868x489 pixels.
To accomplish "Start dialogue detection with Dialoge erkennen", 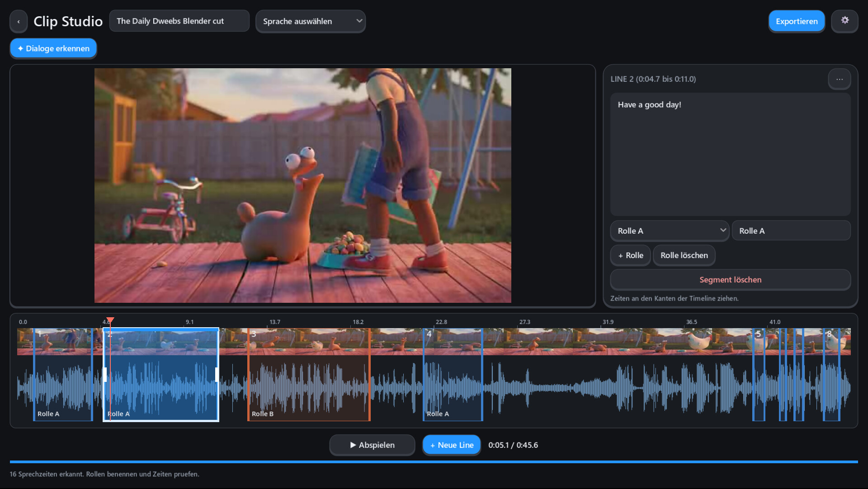I will coord(53,48).
